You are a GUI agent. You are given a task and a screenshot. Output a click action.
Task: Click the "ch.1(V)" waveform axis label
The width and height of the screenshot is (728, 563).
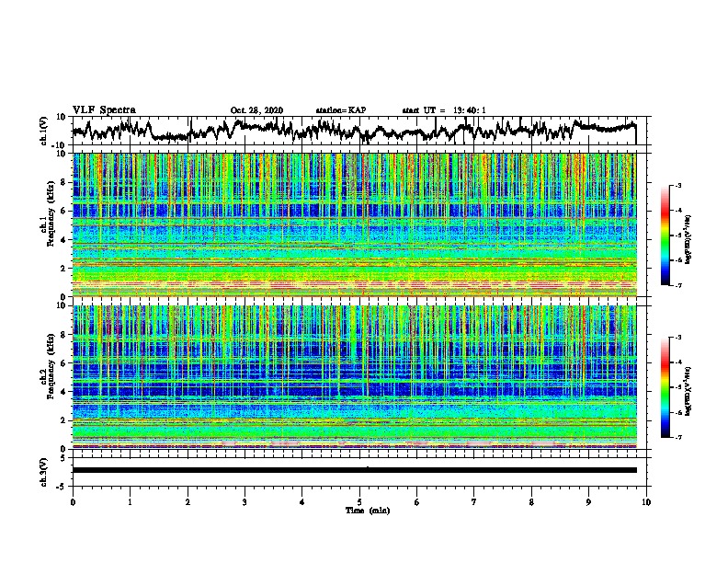[44, 131]
